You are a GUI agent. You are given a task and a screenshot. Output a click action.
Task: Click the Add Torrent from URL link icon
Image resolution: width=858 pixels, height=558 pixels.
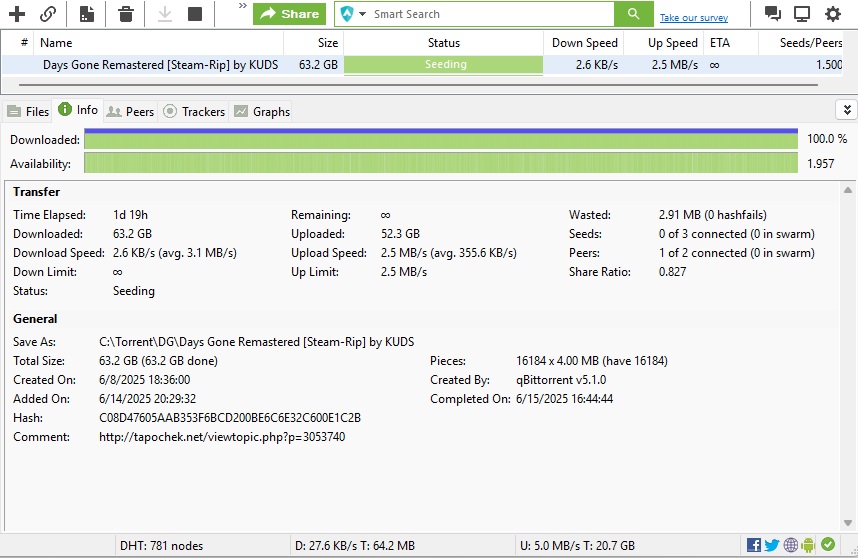click(48, 14)
